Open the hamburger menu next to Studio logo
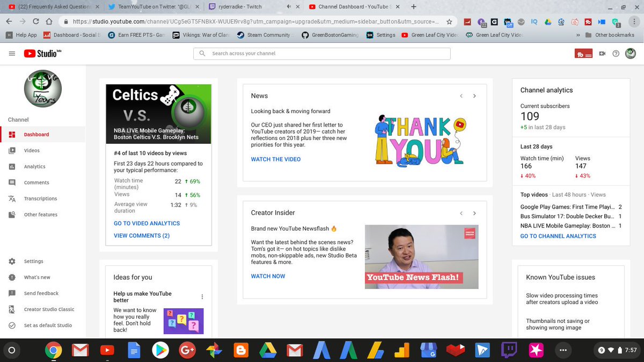This screenshot has width=644, height=362. coord(12,54)
